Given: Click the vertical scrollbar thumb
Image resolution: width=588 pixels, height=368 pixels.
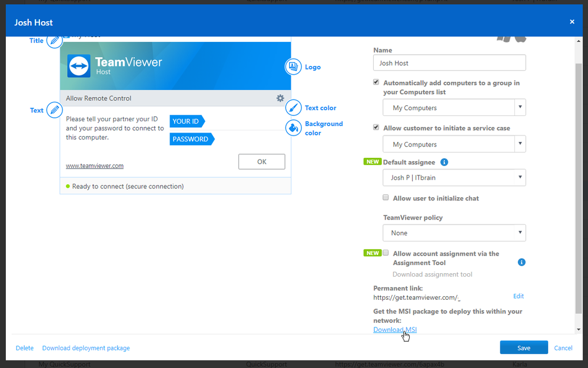Looking at the screenshot, I should (x=579, y=188).
